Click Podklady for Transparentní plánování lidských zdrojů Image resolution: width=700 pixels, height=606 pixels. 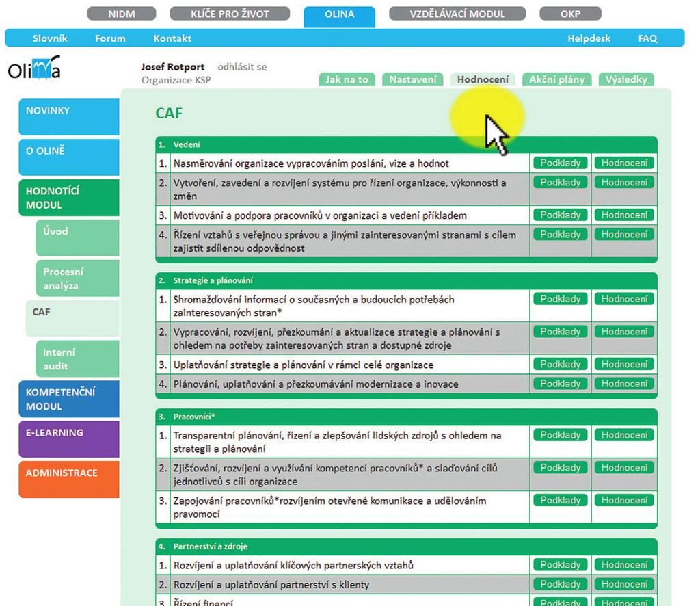pos(561,435)
